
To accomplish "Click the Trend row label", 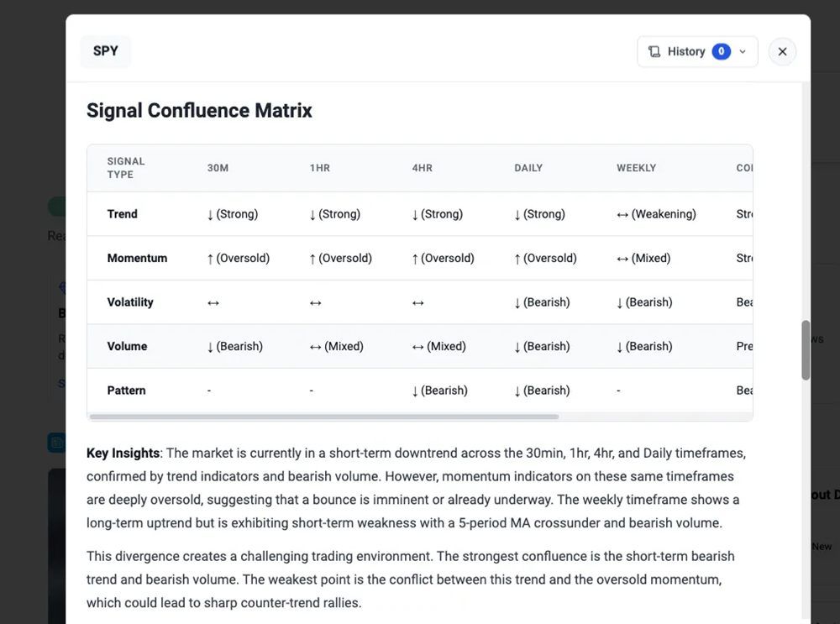I will click(x=123, y=214).
